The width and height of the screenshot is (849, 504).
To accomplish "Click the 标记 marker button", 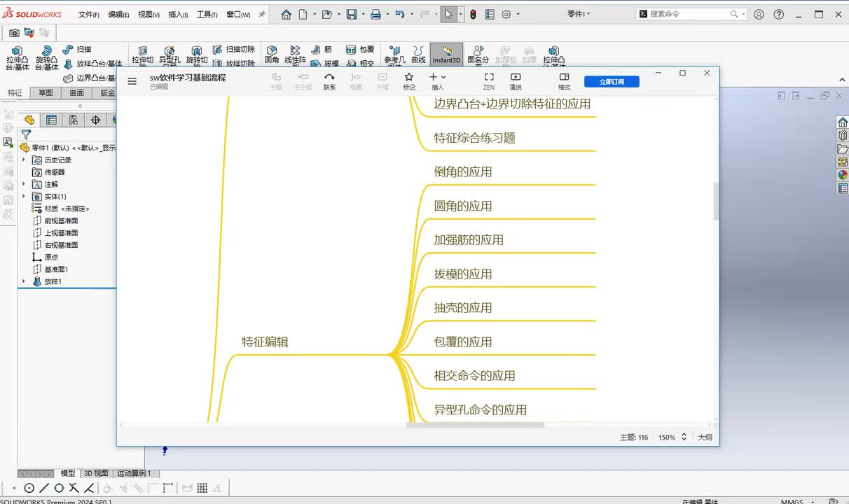I will click(x=409, y=81).
